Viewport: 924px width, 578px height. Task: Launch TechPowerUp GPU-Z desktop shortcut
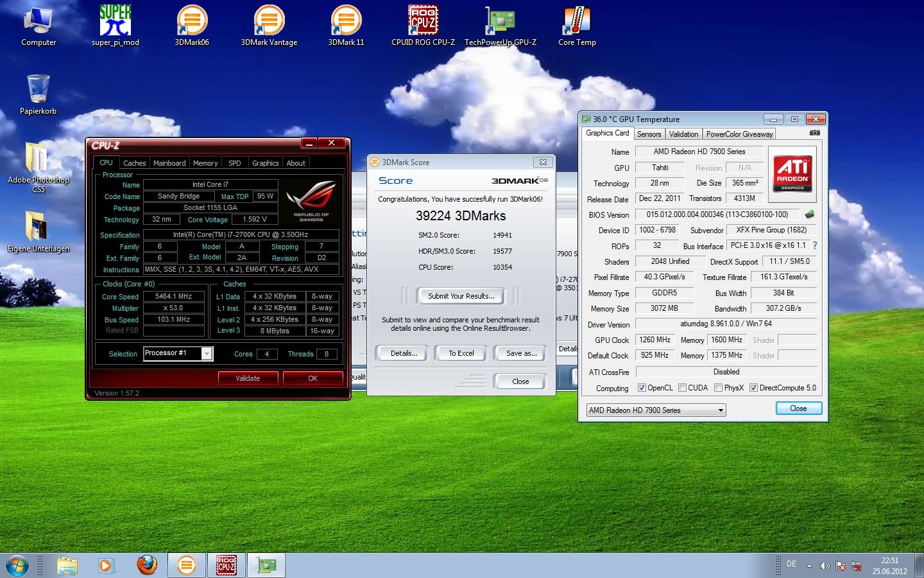(501, 26)
